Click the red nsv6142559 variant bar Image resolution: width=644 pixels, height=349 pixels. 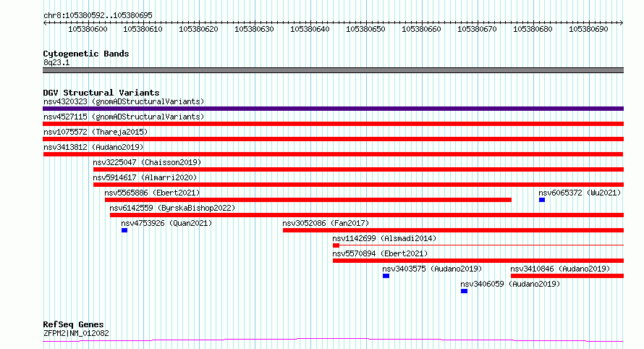coord(367,215)
